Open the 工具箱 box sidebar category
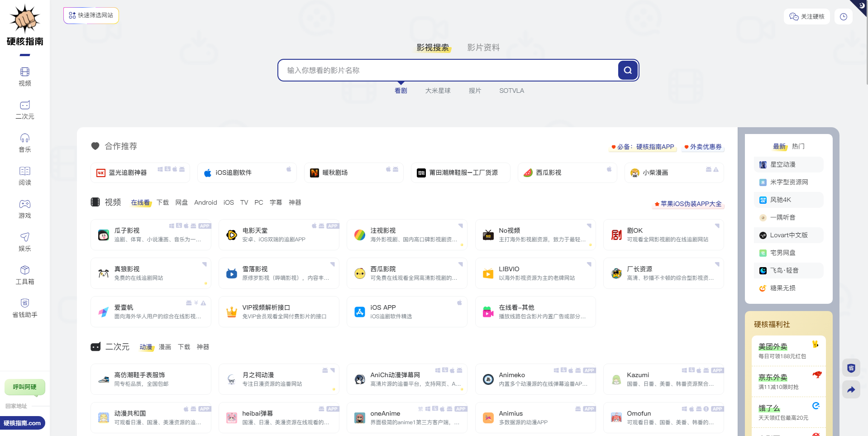 point(25,275)
